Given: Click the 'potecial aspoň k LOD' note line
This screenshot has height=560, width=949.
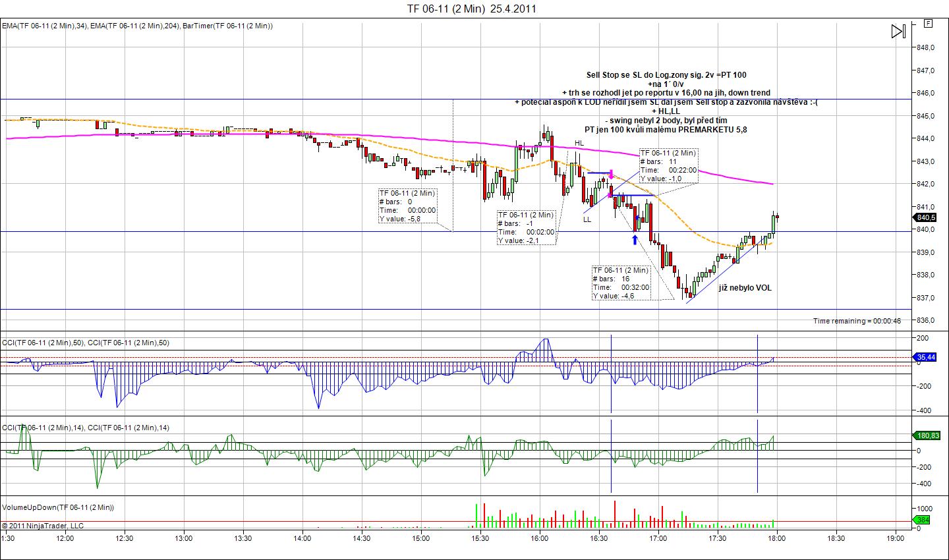Looking at the screenshot, I should (x=666, y=102).
